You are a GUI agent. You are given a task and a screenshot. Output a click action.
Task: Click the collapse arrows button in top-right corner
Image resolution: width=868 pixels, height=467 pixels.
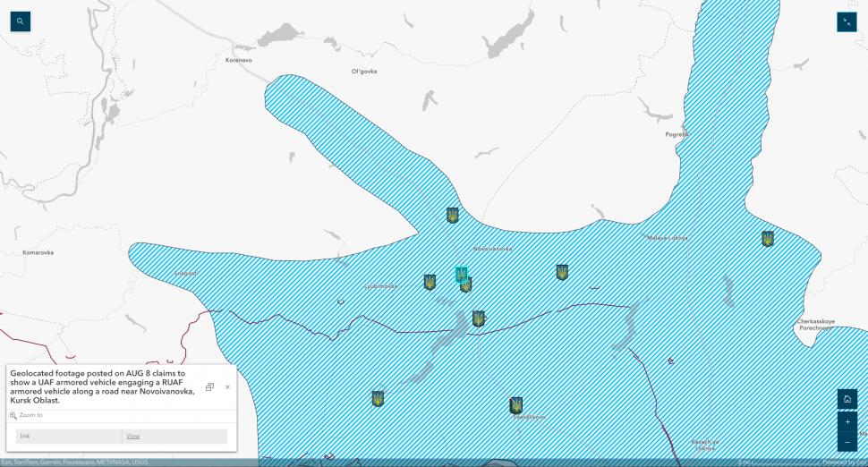[x=847, y=21]
